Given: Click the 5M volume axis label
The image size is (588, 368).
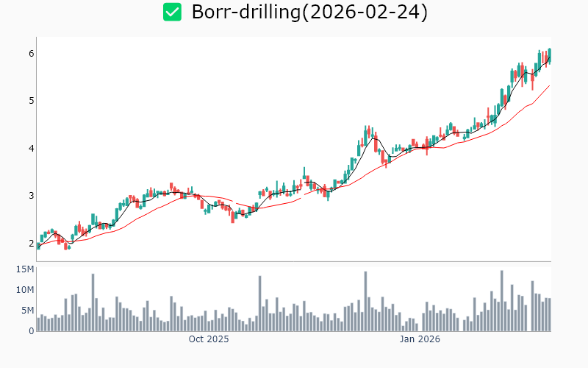Looking at the screenshot, I should click(x=28, y=311).
